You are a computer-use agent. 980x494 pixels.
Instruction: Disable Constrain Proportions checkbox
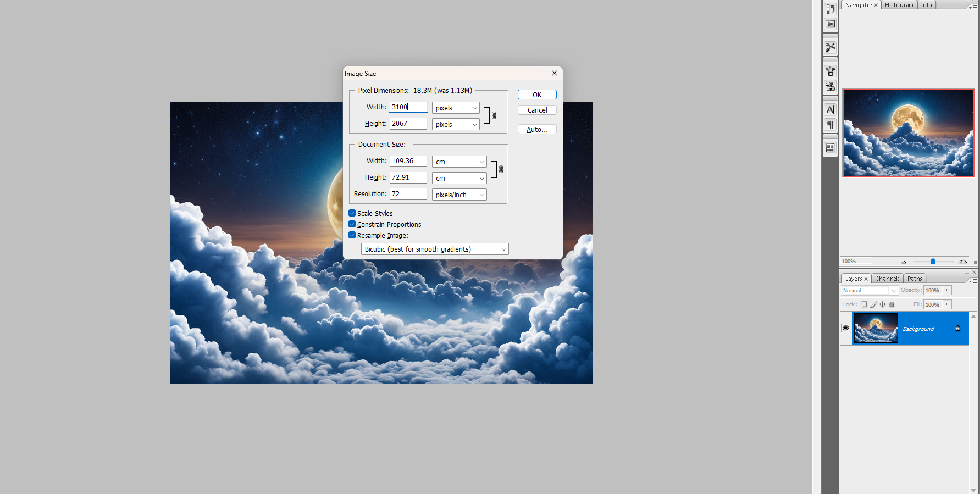click(352, 224)
